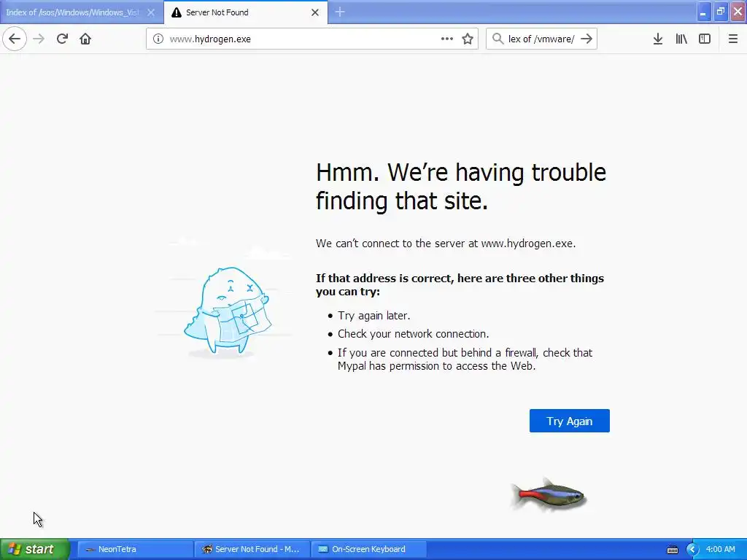Open the downloads panel
The image size is (747, 560).
pos(658,39)
